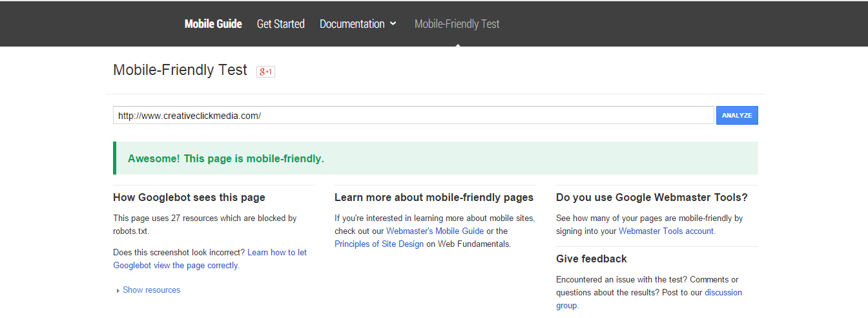Click the 'Awesome! This page is mobile-friendly' message
The image size is (868, 318).
[x=226, y=158]
